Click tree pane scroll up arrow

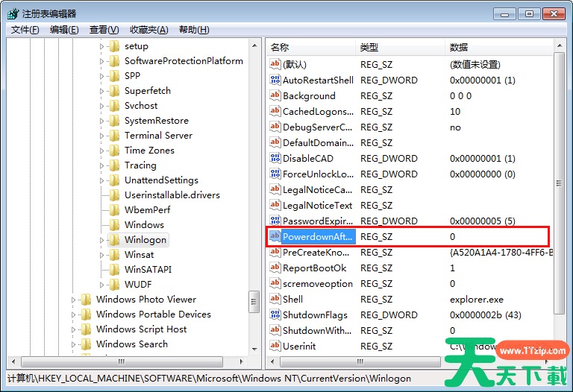(254, 46)
